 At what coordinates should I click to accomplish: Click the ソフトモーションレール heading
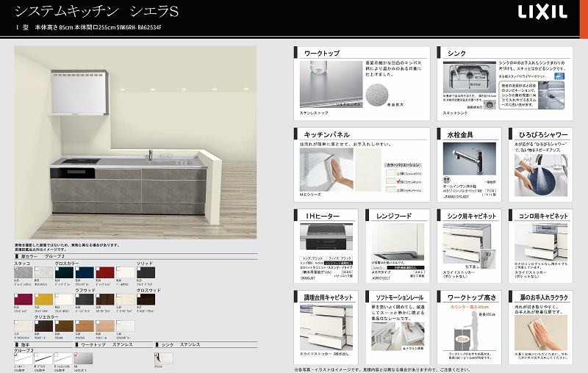(399, 297)
